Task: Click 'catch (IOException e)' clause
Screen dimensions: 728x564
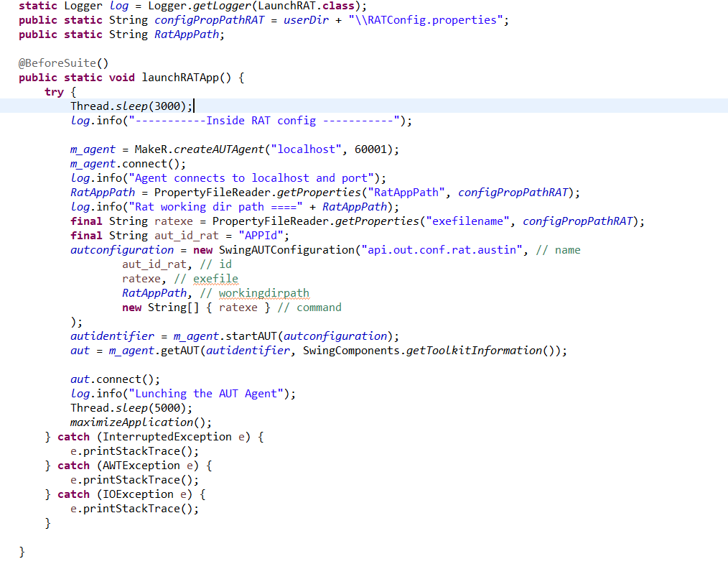Action: pyautogui.click(x=124, y=495)
